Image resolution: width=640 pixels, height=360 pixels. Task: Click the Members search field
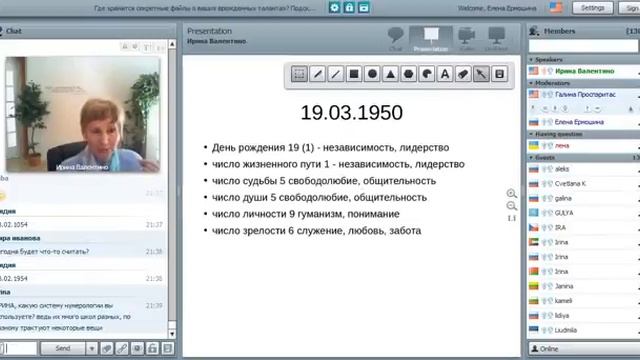pyautogui.click(x=583, y=46)
